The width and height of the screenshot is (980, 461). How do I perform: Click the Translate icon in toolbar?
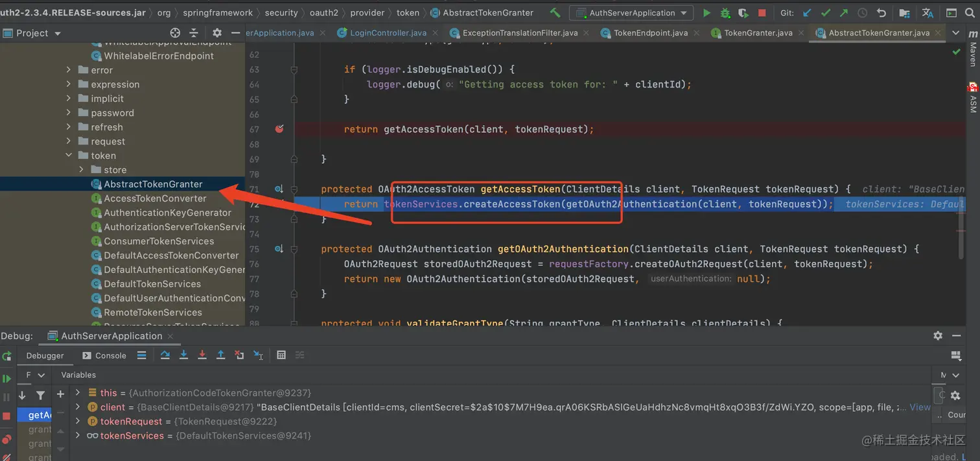coord(927,12)
